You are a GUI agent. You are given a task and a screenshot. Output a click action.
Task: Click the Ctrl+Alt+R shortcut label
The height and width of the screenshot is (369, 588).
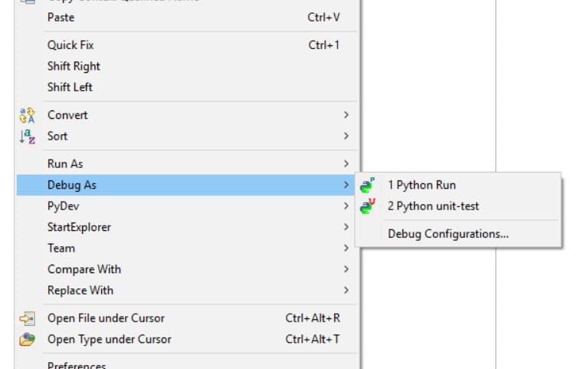click(313, 318)
